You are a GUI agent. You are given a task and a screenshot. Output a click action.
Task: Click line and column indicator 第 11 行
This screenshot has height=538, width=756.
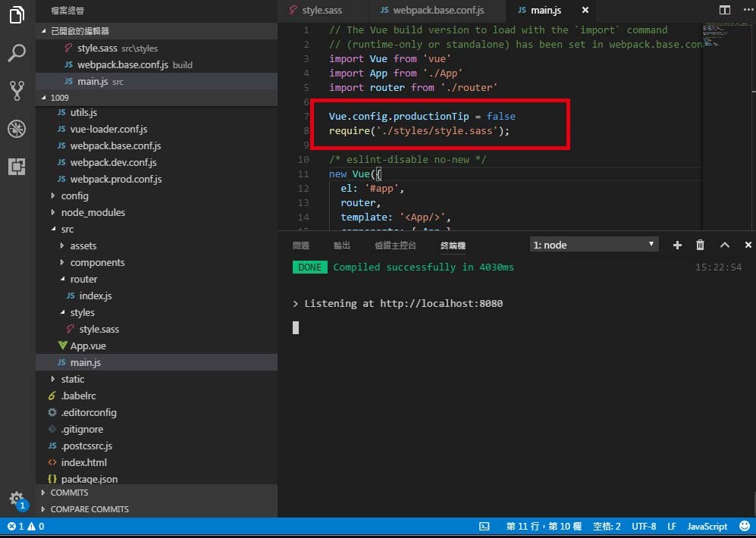coord(544,527)
